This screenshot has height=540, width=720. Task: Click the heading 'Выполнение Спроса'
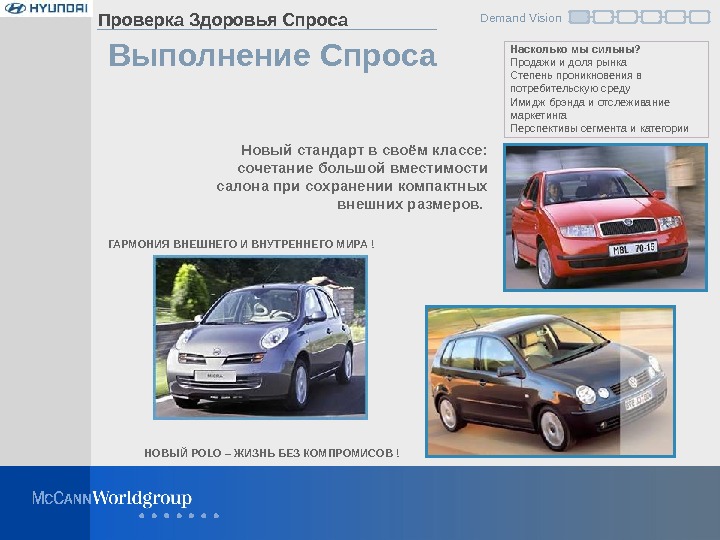pyautogui.click(x=272, y=56)
